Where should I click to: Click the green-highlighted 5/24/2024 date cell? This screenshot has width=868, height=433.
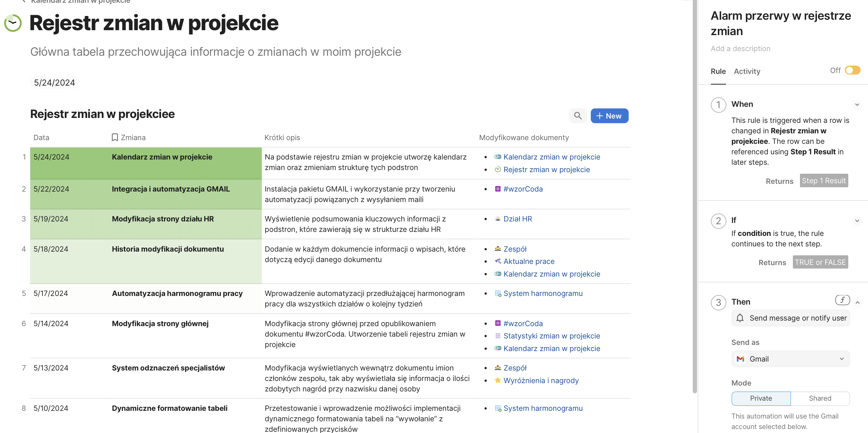tap(51, 157)
